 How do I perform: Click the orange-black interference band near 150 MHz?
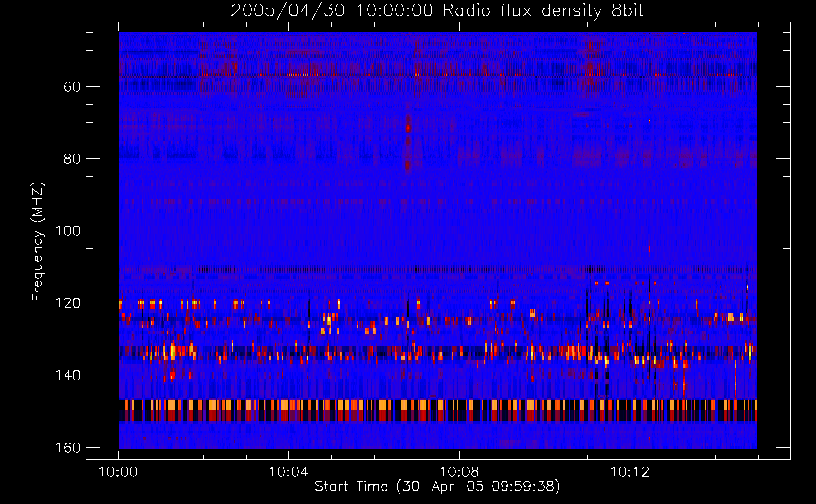(438, 410)
